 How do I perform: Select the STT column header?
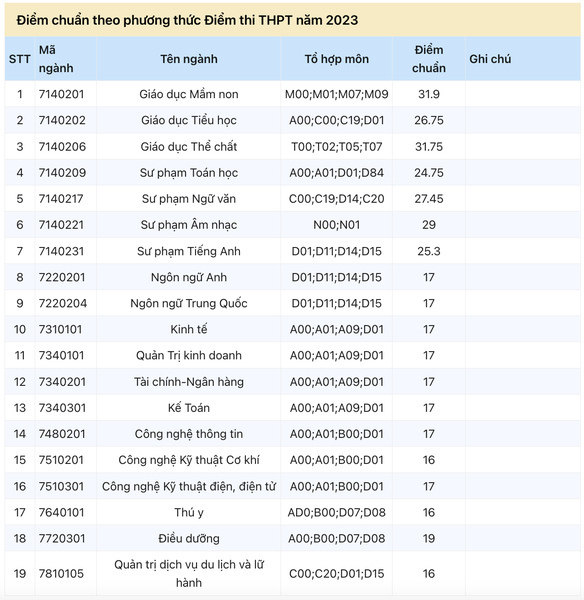[20, 59]
